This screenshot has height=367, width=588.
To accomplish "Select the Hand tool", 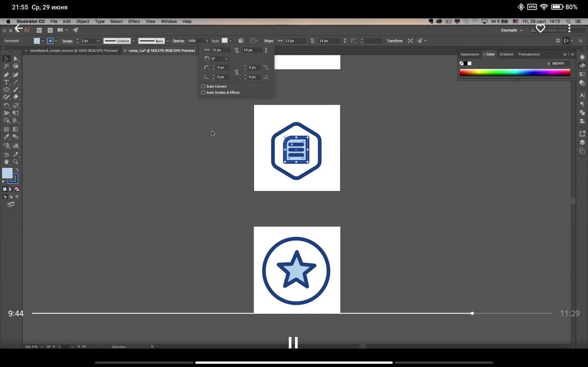I will [6, 162].
